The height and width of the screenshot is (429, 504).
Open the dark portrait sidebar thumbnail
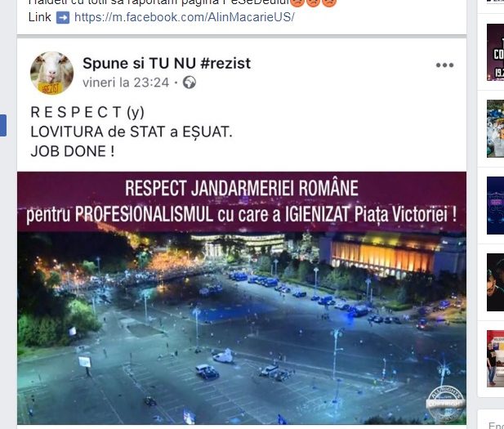(x=495, y=282)
